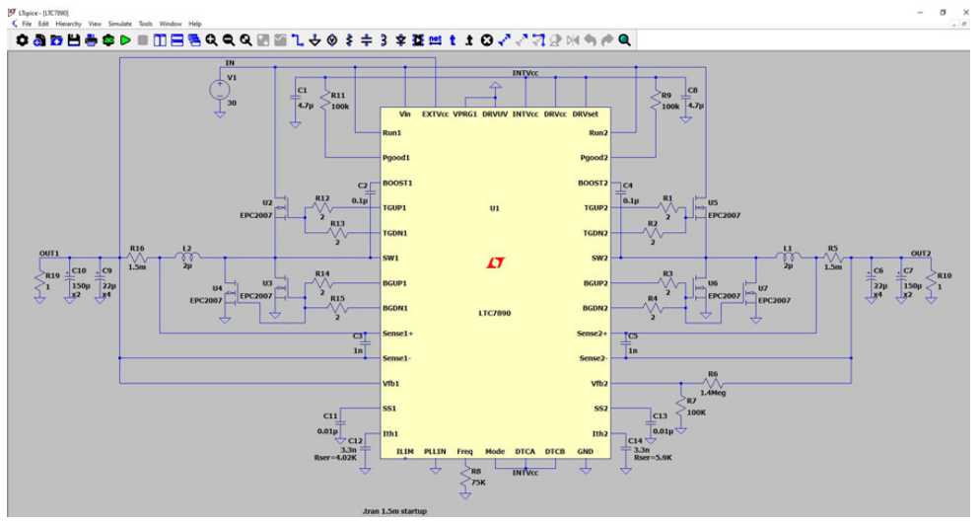
Task: Click the LTC7890 part label
Action: coord(494,313)
